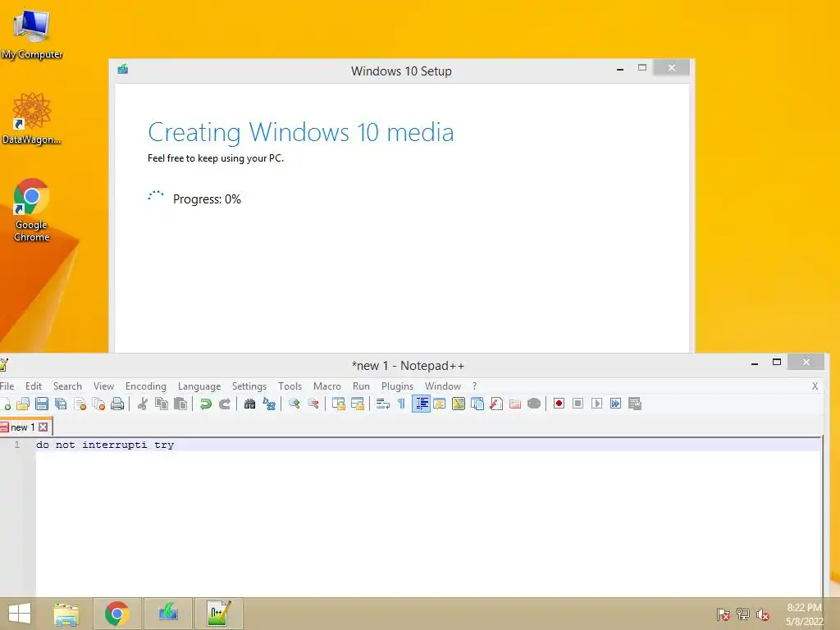Click "Progress: 0%" text in Setup window

(207, 199)
